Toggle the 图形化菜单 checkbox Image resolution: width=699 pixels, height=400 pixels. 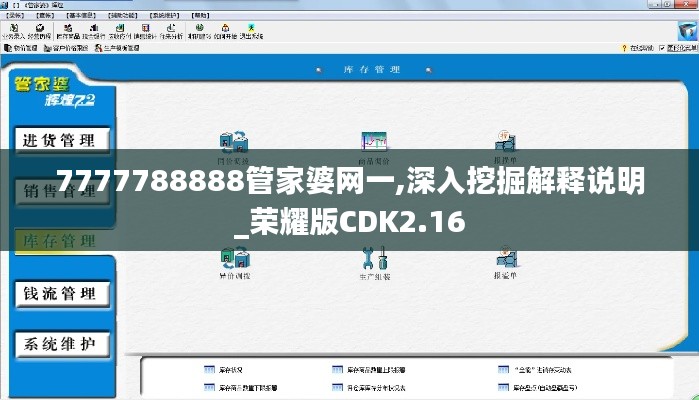[662, 48]
